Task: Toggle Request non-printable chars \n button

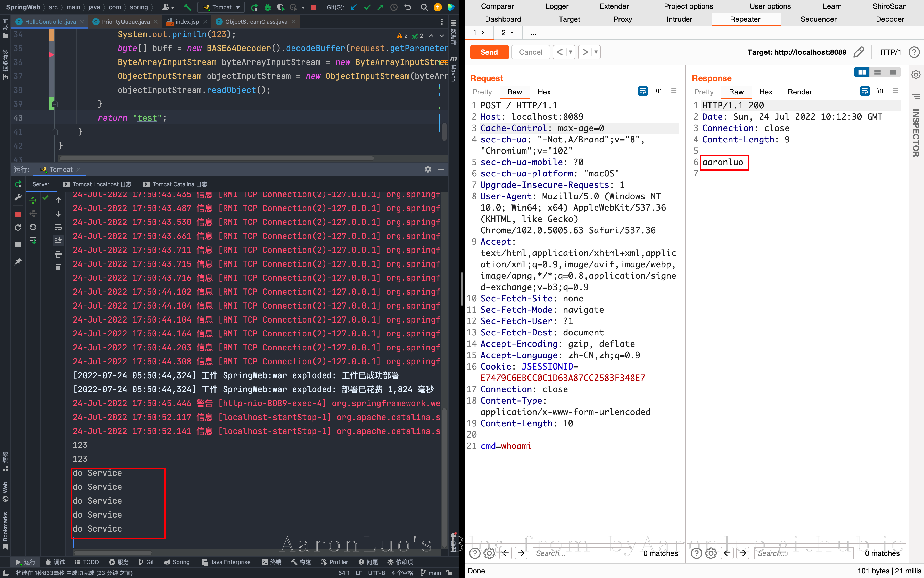Action: pyautogui.click(x=659, y=91)
